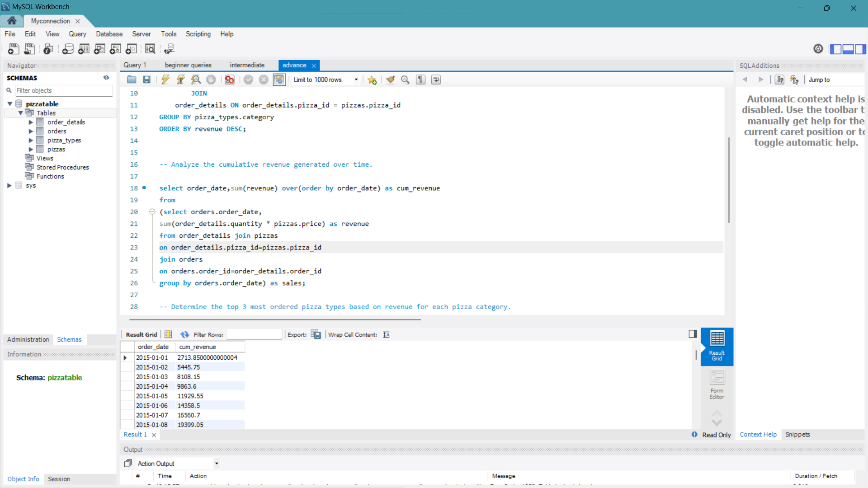Toggle result side panel visibility
This screenshot has width=868, height=488.
click(693, 334)
